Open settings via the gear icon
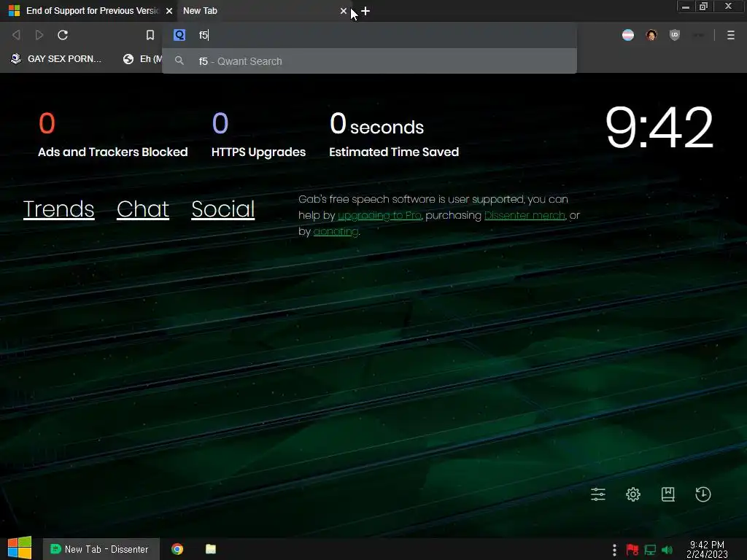Screen dimensions: 747x560 (633, 494)
